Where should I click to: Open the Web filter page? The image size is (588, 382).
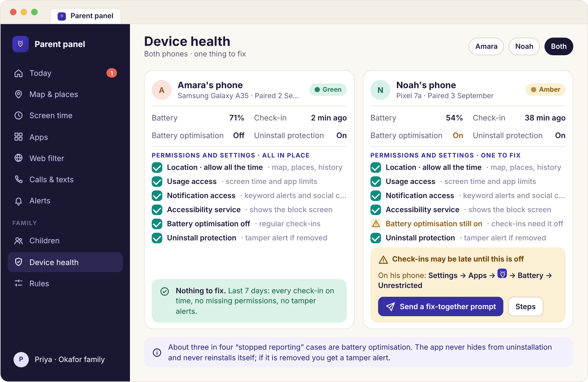coord(65,158)
